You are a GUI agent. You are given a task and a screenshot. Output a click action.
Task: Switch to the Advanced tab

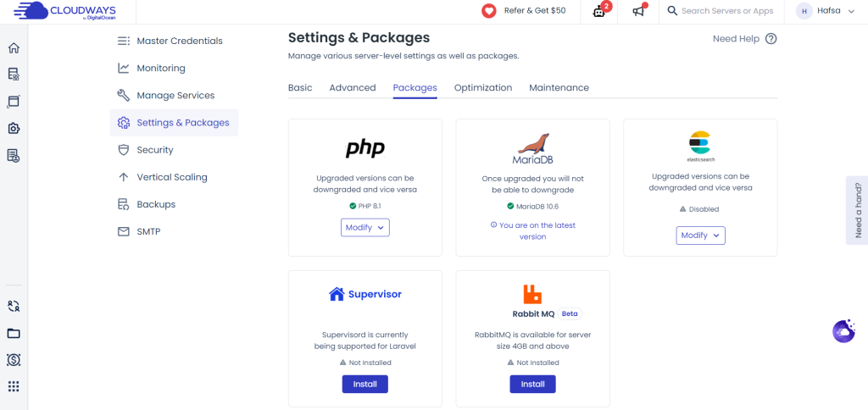click(x=353, y=88)
